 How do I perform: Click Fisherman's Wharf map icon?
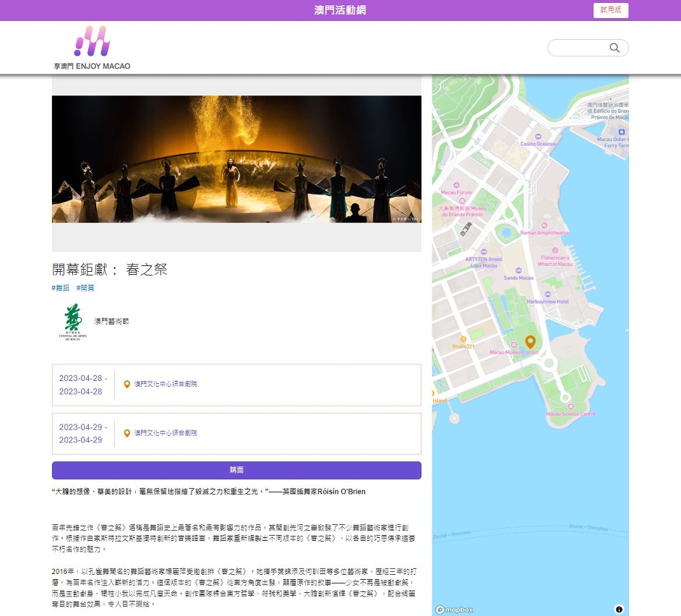click(x=554, y=249)
